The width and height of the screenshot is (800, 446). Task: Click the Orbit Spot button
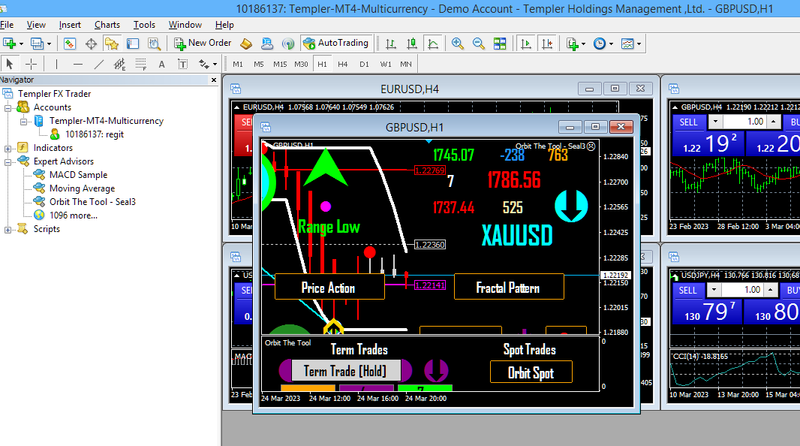(x=531, y=373)
